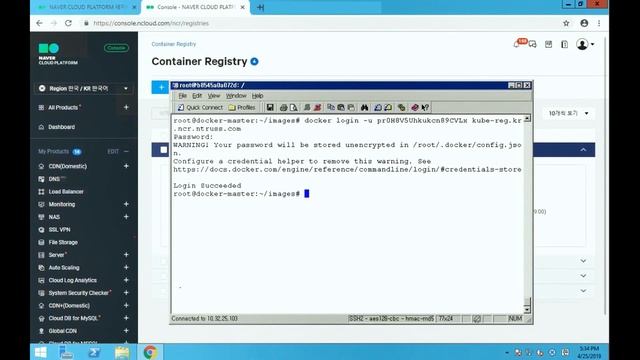Open the Window menu in the SSH client
This screenshot has width=640, height=360.
[236, 96]
